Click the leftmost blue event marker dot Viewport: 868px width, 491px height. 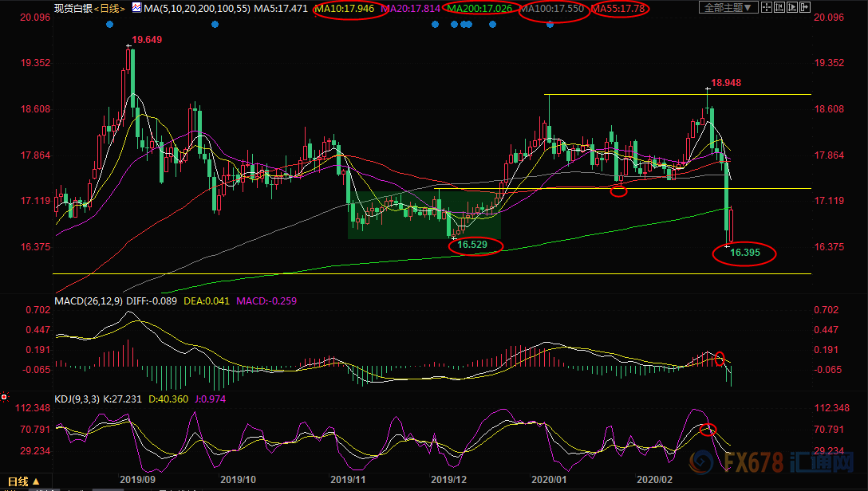109,24
